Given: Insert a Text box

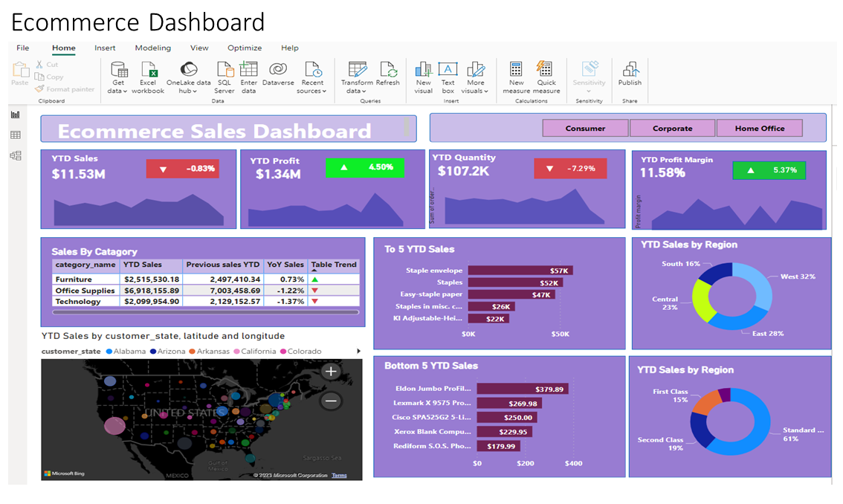Looking at the screenshot, I should click(448, 71).
